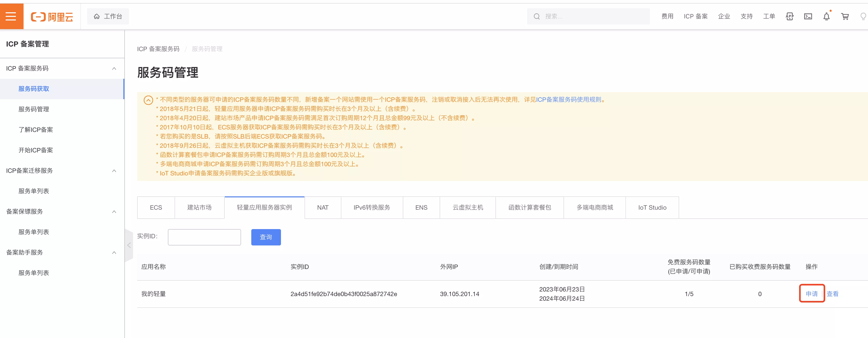Switch to the 建站市场 tab
868x338 pixels.
[200, 208]
